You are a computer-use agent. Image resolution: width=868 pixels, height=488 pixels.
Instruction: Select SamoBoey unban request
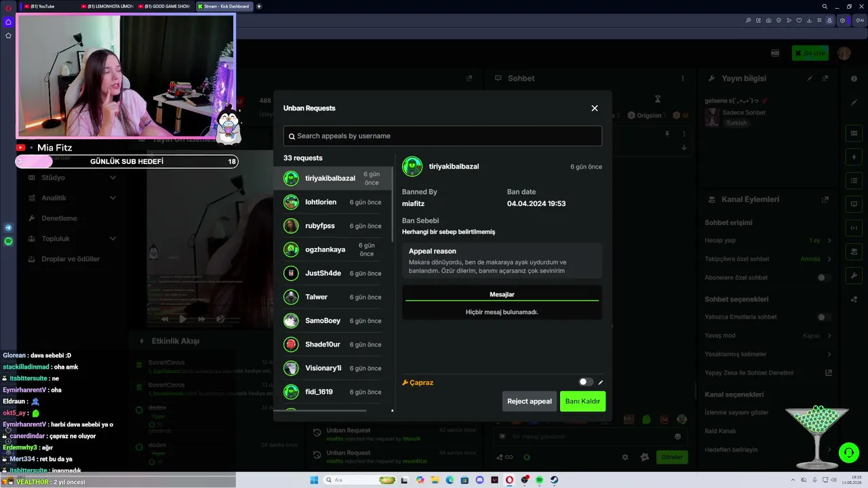332,321
